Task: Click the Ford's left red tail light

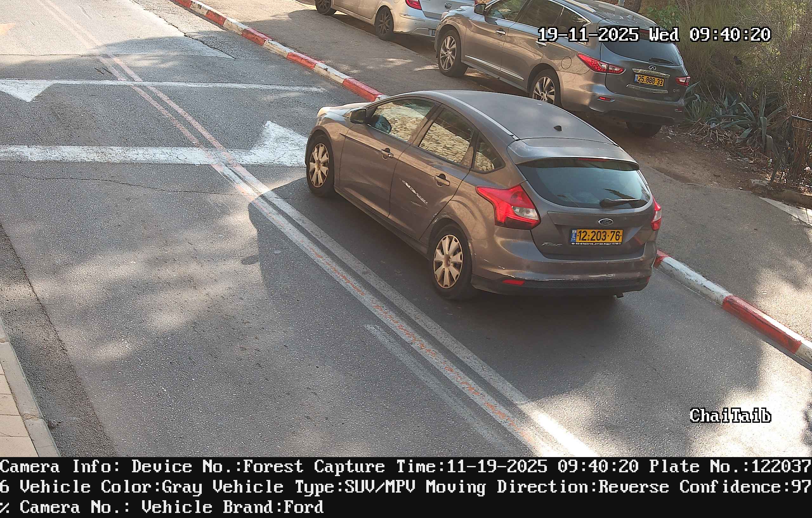Action: [509, 206]
